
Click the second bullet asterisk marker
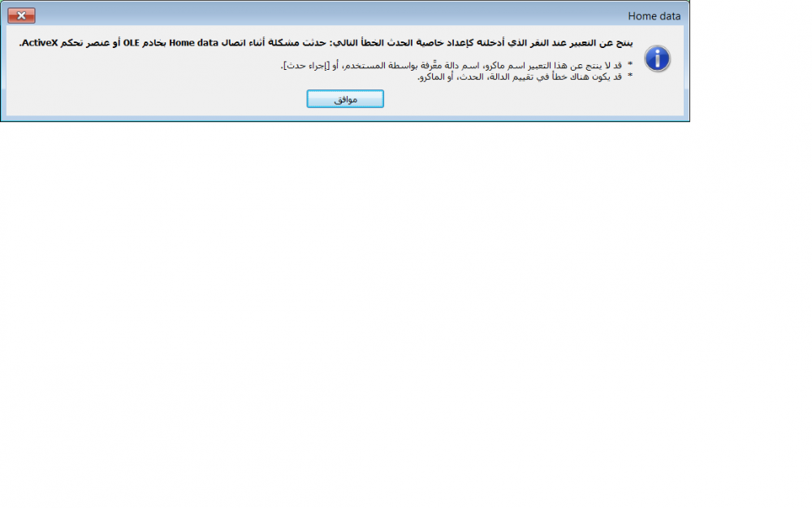(x=630, y=76)
